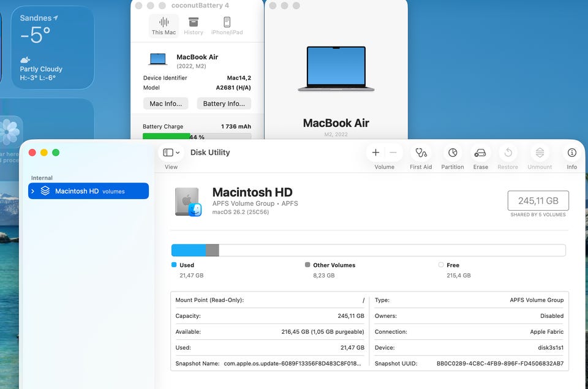Click the Macintosh HD drive icon
The image size is (588, 389).
(187, 202)
